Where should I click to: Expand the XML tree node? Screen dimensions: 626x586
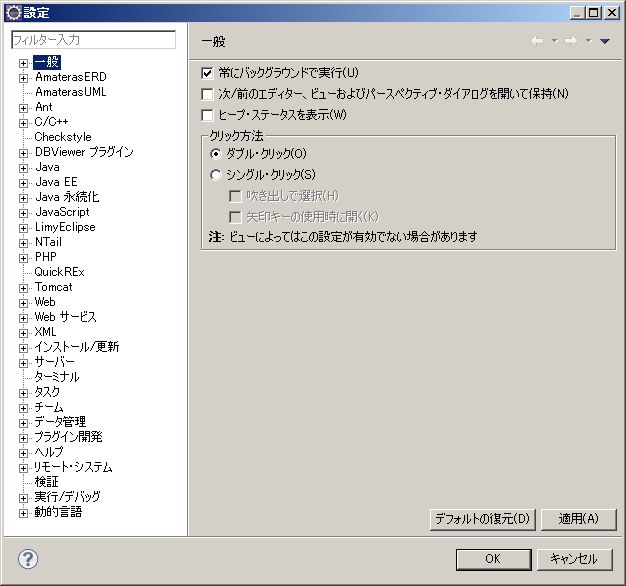pos(23,333)
